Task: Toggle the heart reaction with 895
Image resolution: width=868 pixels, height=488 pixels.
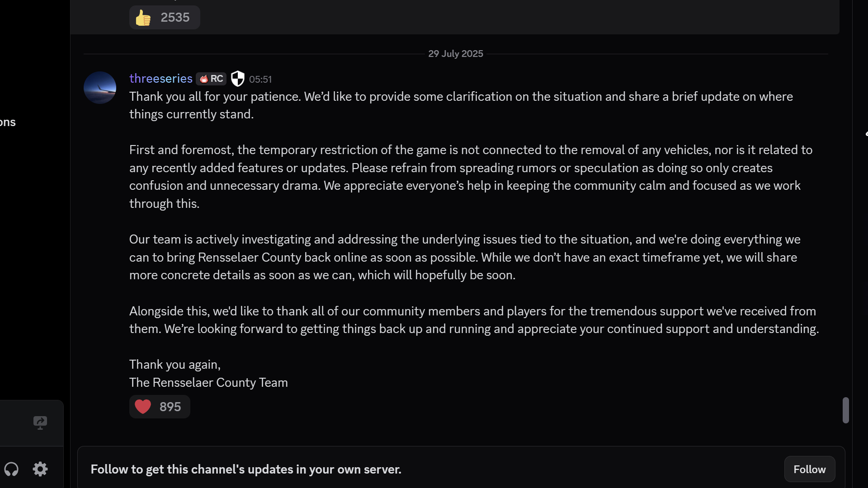Action: pos(159,407)
